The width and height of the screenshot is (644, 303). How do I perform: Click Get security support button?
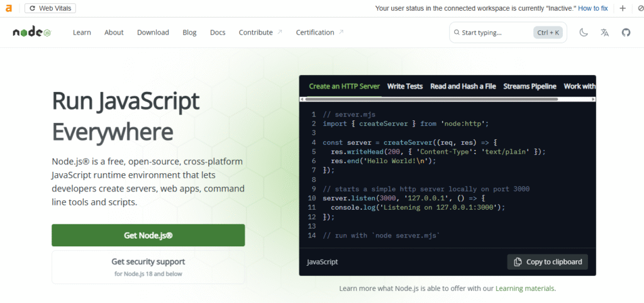click(x=148, y=267)
